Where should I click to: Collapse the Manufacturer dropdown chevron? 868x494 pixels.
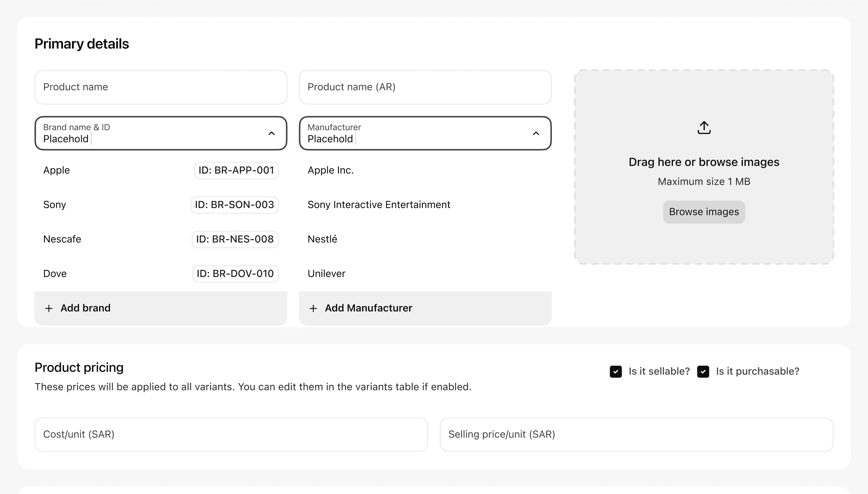click(x=536, y=133)
